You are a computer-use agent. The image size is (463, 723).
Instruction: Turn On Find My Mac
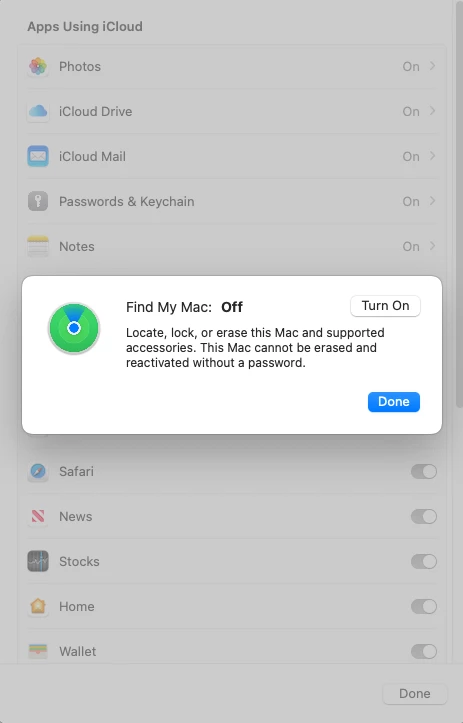(386, 306)
